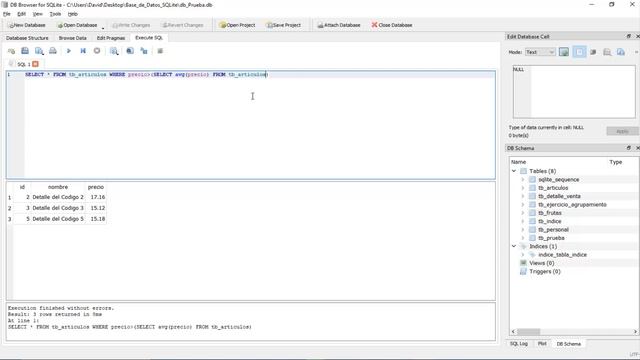
Task: Save the results view icon
Action: [x=114, y=51]
